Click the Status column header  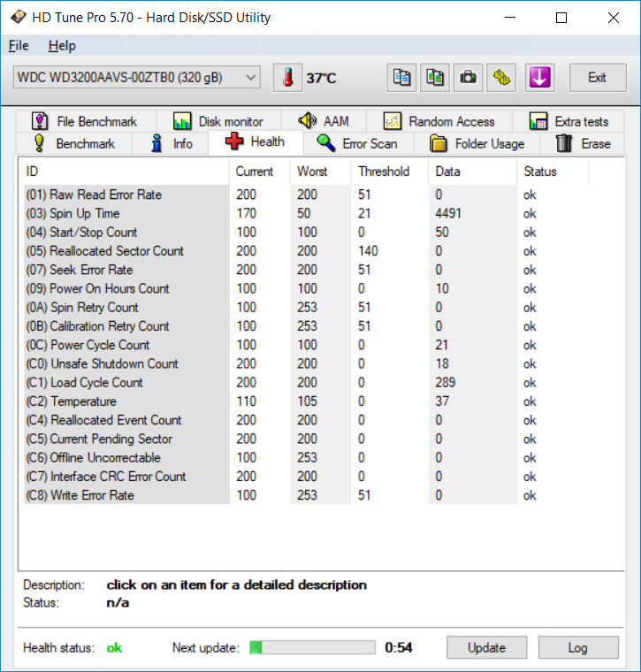pyautogui.click(x=553, y=172)
